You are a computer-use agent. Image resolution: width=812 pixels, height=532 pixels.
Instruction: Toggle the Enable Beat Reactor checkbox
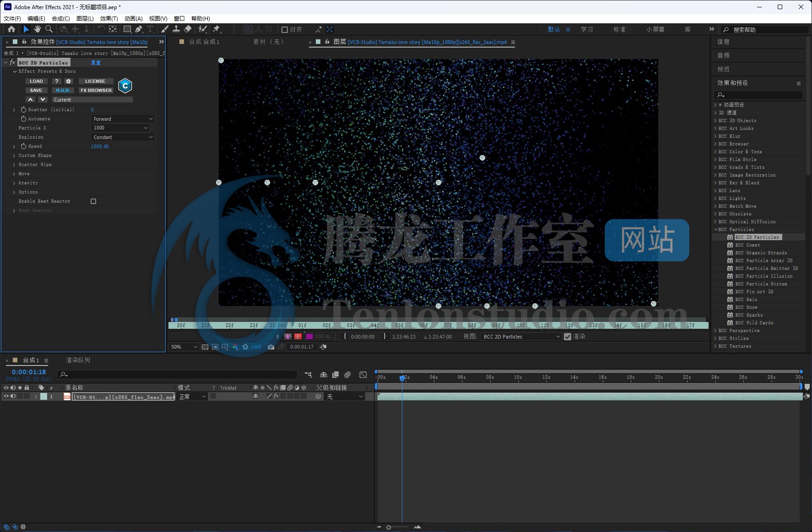[93, 201]
